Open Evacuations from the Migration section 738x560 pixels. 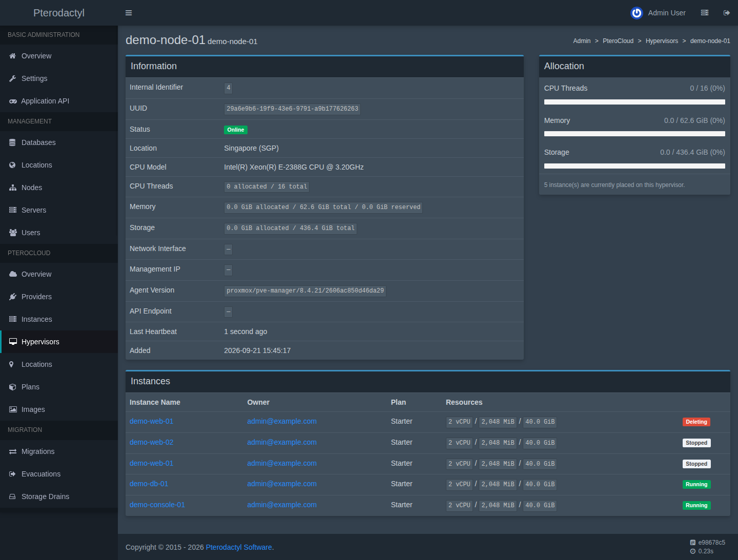click(x=59, y=474)
